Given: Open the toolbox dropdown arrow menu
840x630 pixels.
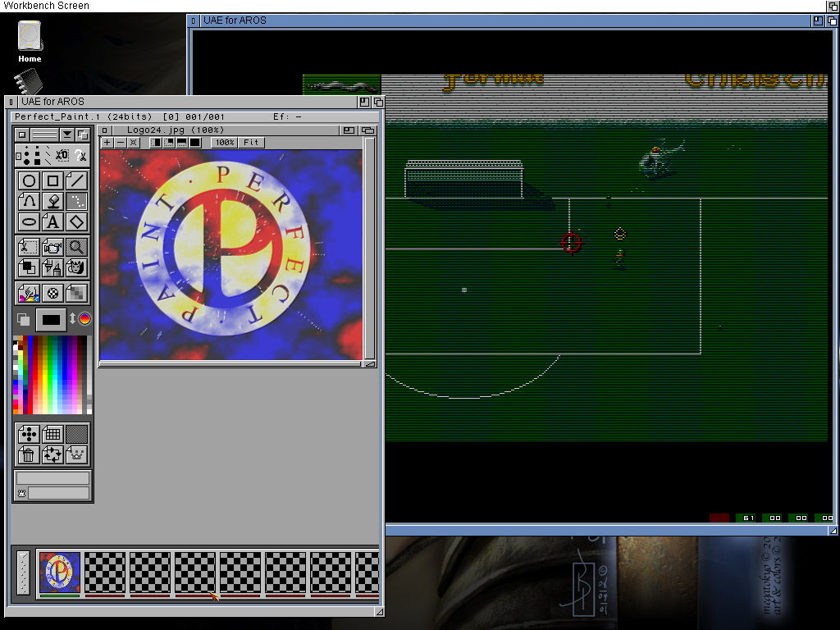Looking at the screenshot, I should click(67, 135).
